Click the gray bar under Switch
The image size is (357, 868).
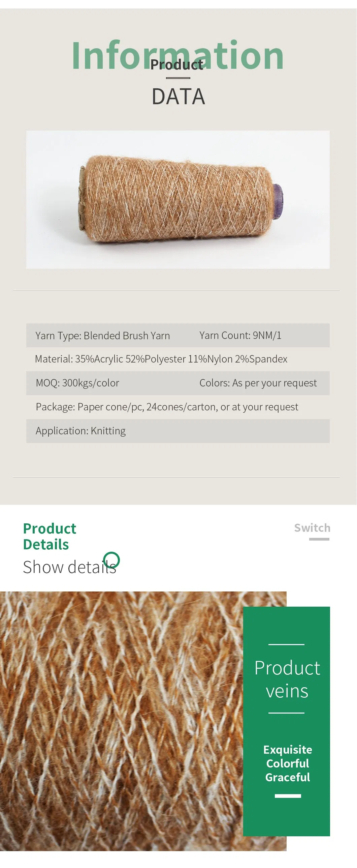coord(319,539)
